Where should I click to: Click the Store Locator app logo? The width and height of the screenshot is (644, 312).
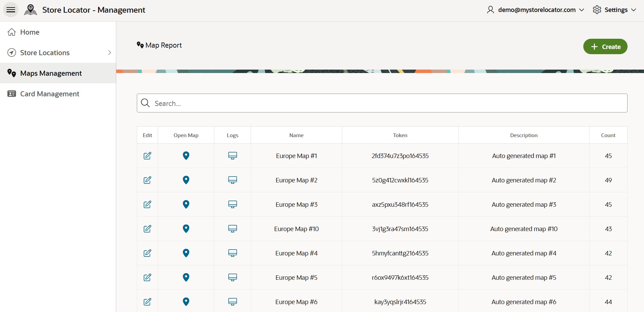coord(31,10)
